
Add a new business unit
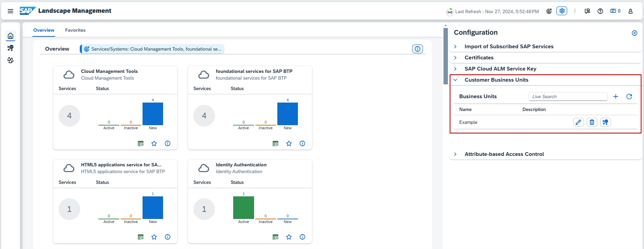click(x=615, y=96)
